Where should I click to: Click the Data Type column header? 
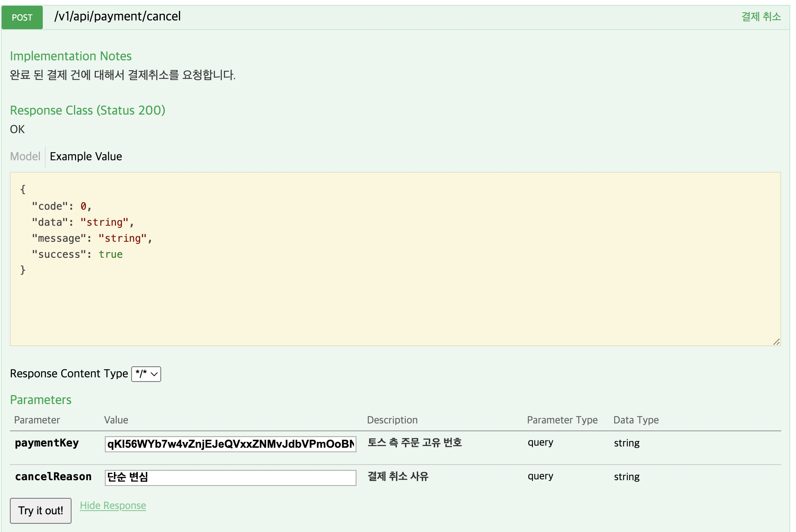[x=636, y=420]
